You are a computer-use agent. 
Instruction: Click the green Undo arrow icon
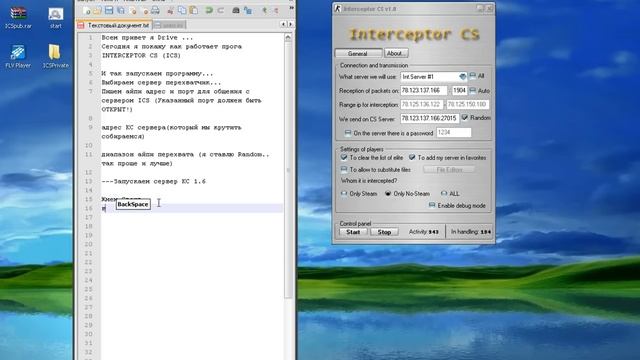tap(209, 10)
